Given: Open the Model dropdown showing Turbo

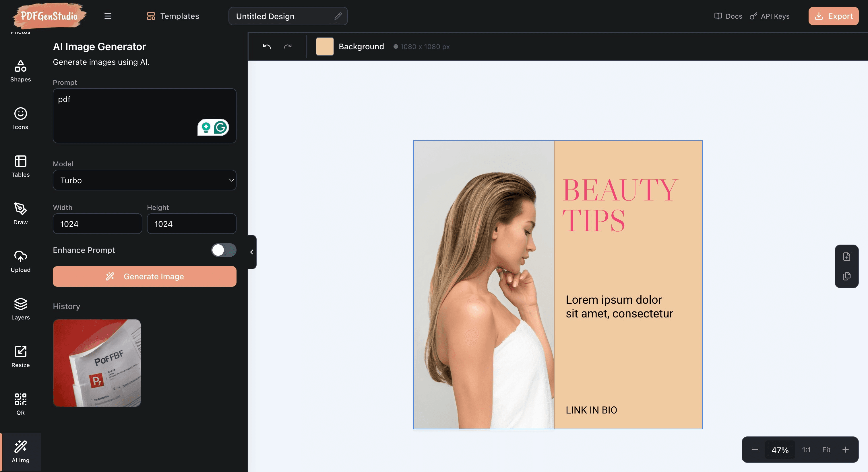Looking at the screenshot, I should [x=145, y=180].
